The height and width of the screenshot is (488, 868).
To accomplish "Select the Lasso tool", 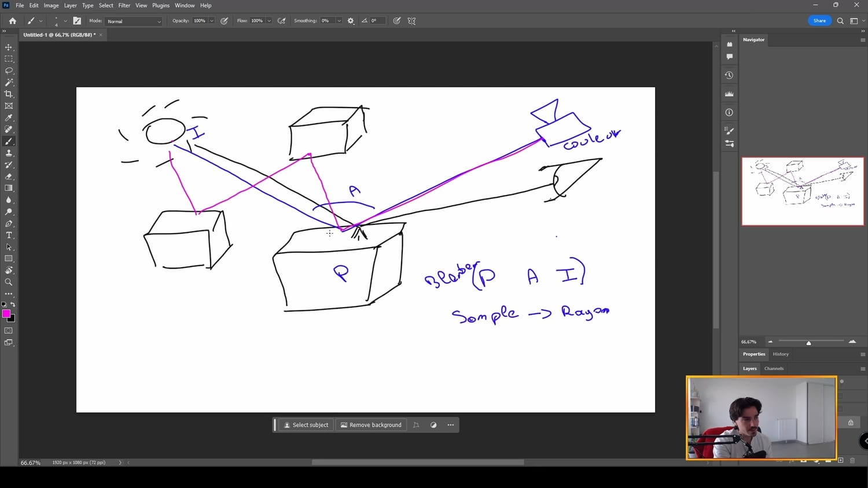I will pos(9,71).
